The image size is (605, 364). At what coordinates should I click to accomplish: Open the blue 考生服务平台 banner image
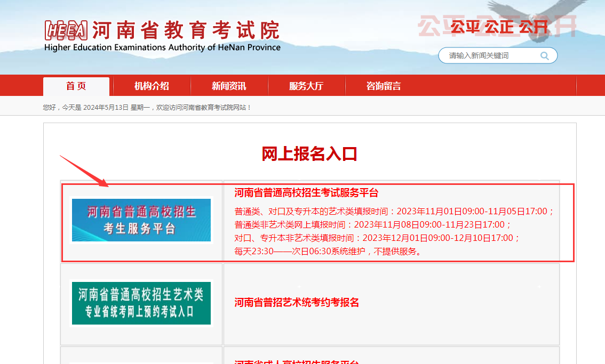[x=141, y=221]
